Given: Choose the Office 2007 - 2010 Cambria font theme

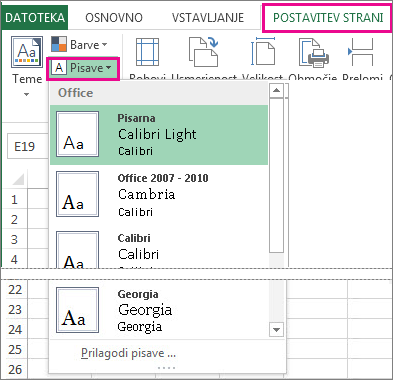Looking at the screenshot, I should point(159,195).
